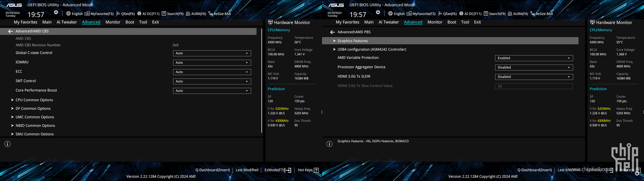Viewport: 644px width, 181px height.
Task: Select Exit tab in right screen
Action: [x=477, y=22]
